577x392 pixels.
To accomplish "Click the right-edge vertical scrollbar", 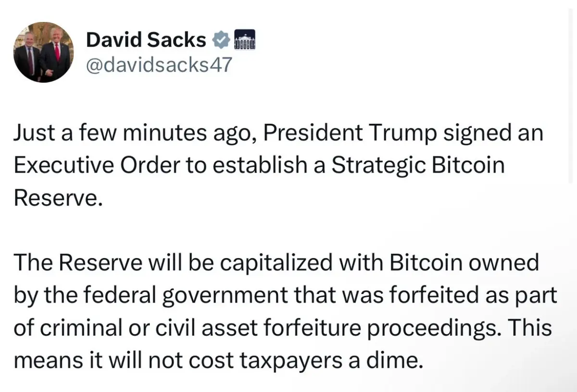I will (571, 96).
